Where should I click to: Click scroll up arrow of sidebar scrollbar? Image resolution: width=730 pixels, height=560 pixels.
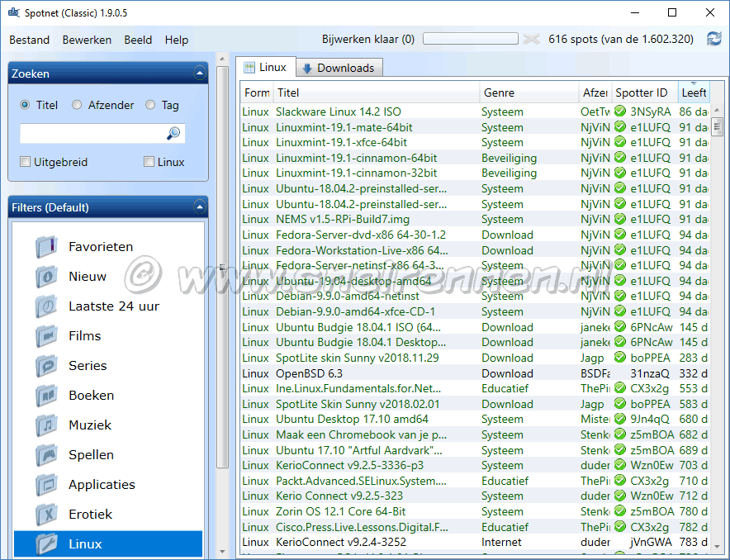click(222, 59)
